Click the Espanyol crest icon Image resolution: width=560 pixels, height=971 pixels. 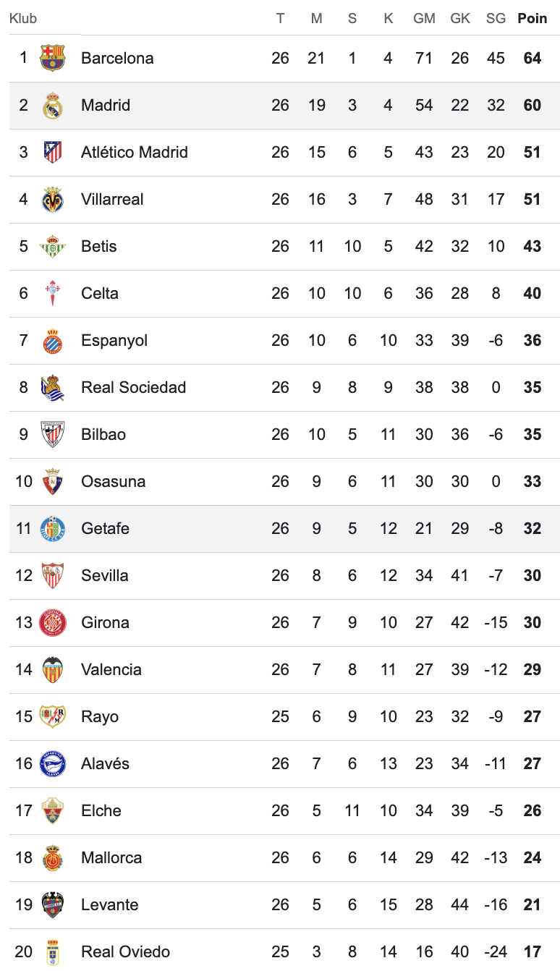(52, 341)
